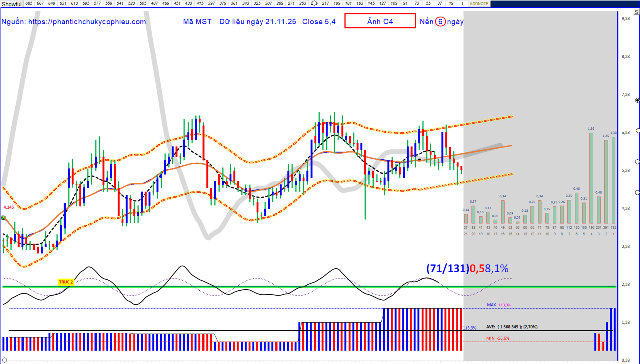640x364 pixels.
Task: Click the red circled 6 candle-day indicator
Action: coord(440,22)
